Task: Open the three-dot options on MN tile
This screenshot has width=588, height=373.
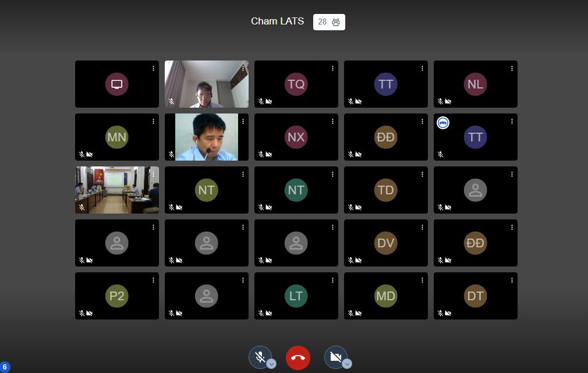Action: [154, 122]
